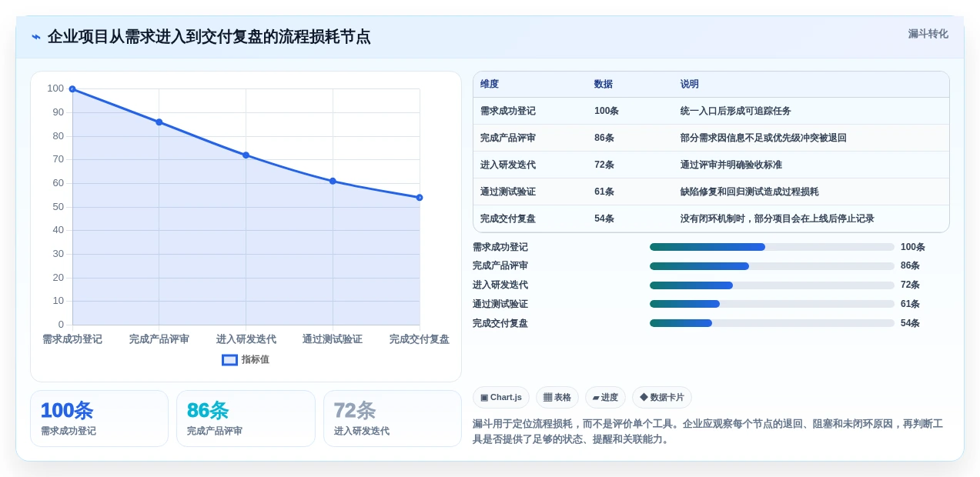Click the chart point for 通过测试验证
The height and width of the screenshot is (477, 980).
coord(333,181)
